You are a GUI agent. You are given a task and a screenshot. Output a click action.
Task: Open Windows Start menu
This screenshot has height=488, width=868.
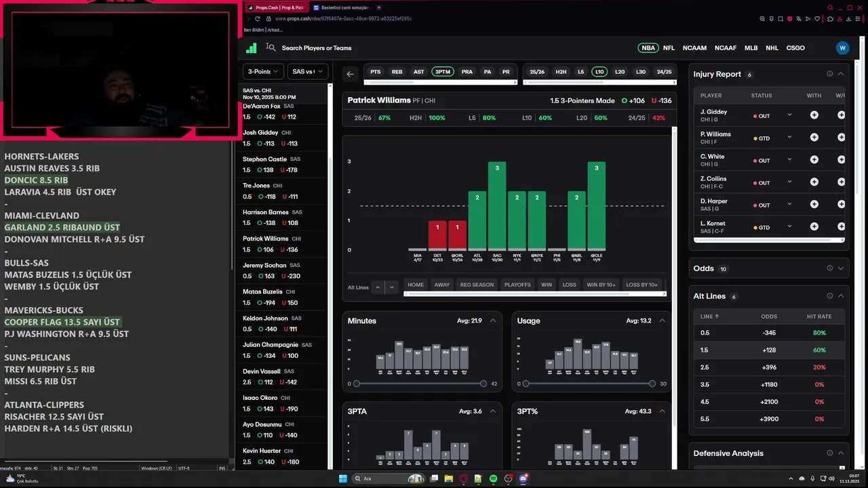click(343, 479)
